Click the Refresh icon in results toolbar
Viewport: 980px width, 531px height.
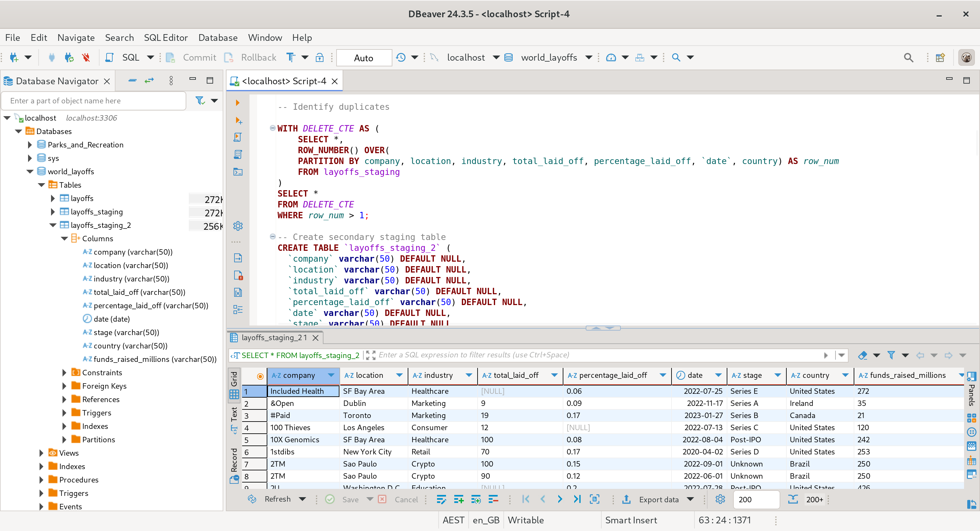tap(252, 499)
